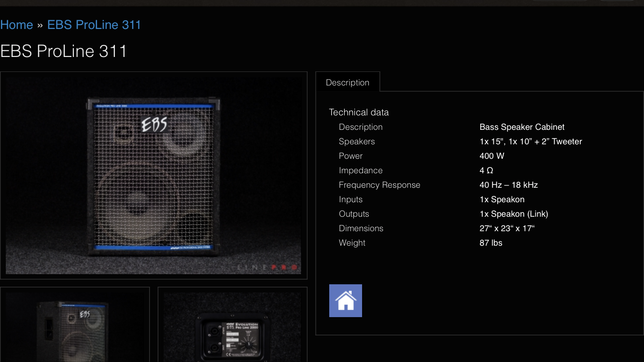Click the speakers value with 2” Tweeter

[x=531, y=141]
